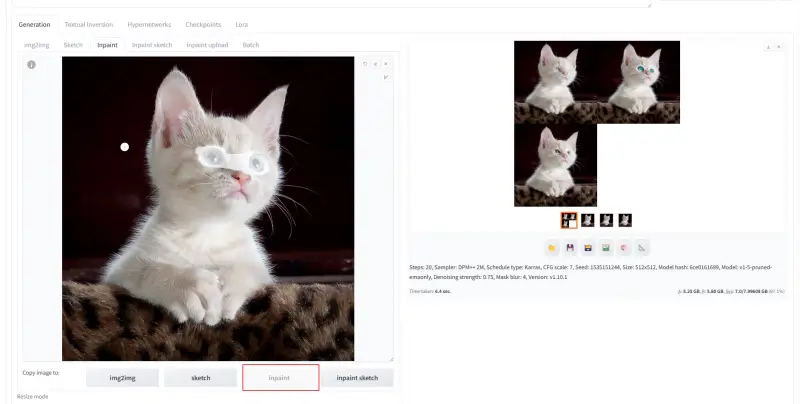This screenshot has width=800, height=404.
Task: Close the output gallery preview
Action: (779, 47)
